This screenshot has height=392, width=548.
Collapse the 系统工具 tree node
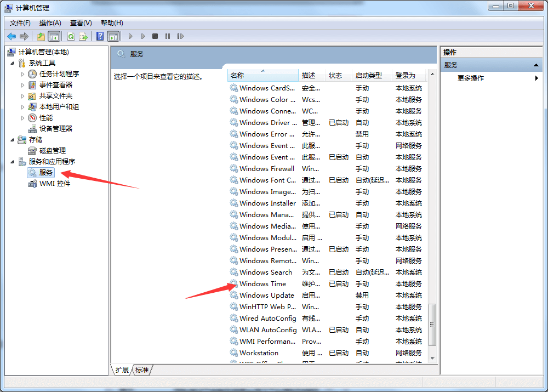click(x=13, y=63)
